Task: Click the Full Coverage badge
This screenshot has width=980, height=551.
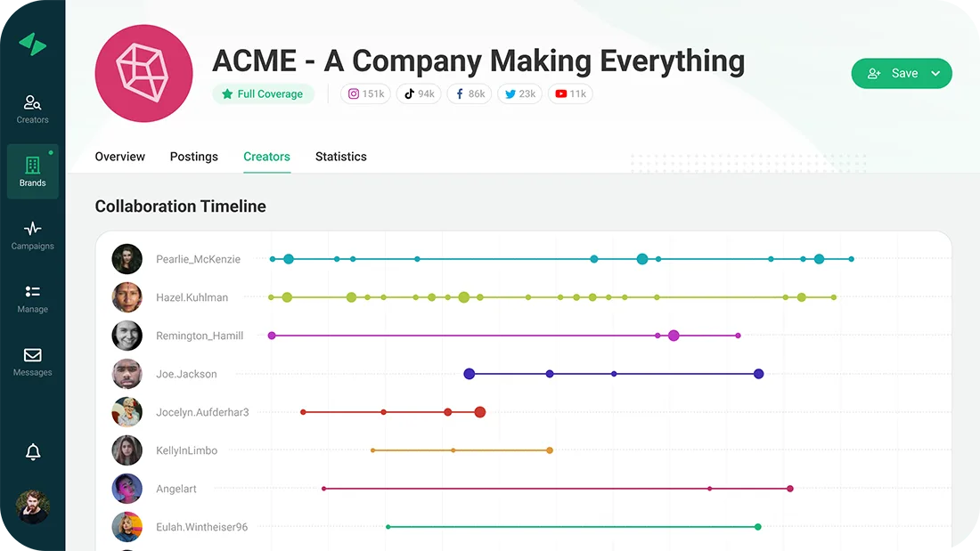Action: pyautogui.click(x=263, y=93)
